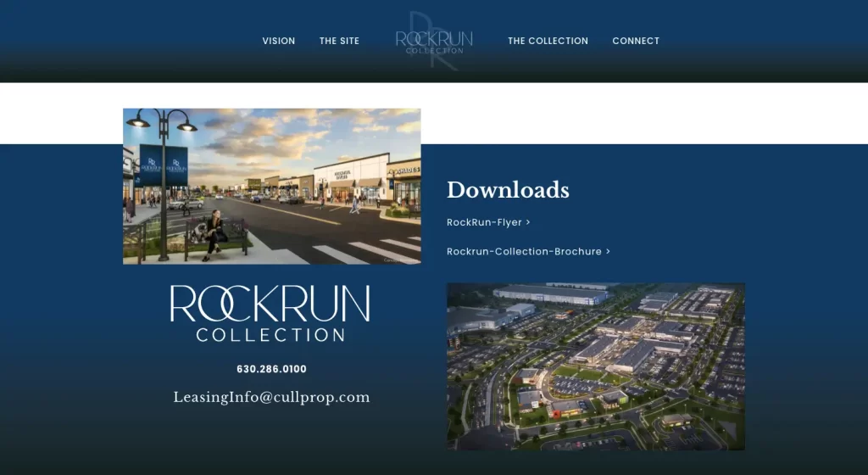The height and width of the screenshot is (475, 868).
Task: Open the Rockrun-Collection-Brochure link
Action: (x=524, y=252)
